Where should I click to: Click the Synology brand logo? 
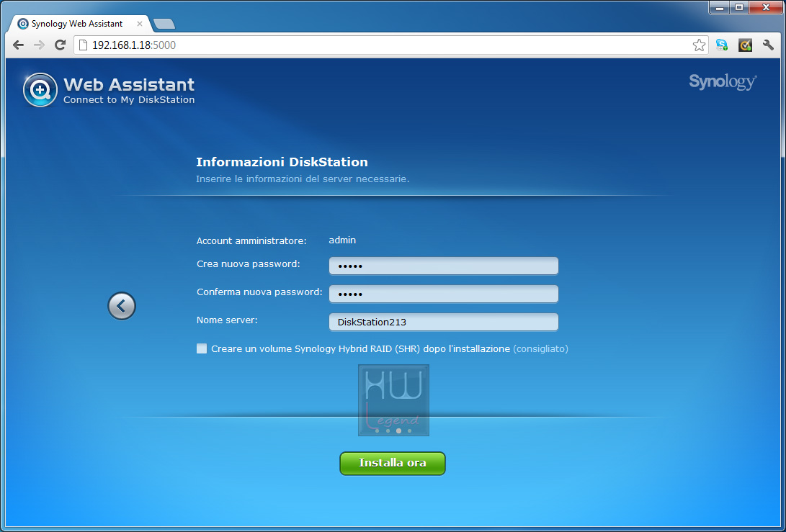pyautogui.click(x=723, y=82)
